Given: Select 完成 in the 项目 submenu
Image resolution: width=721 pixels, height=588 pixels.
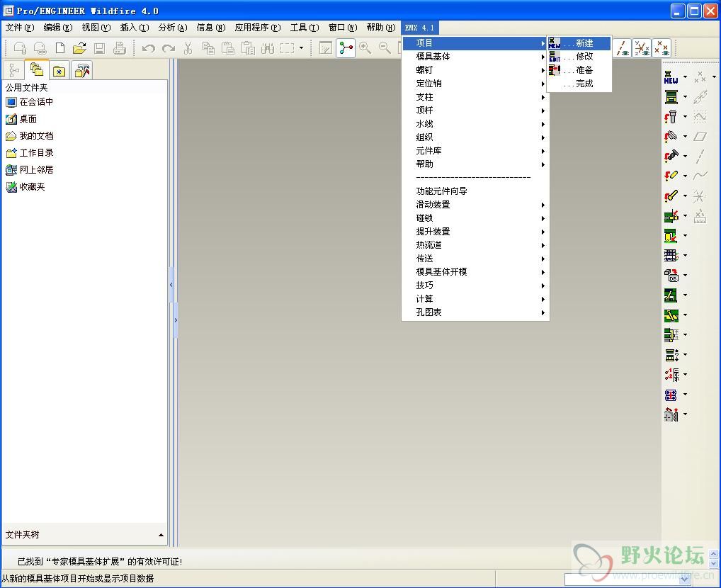Looking at the screenshot, I should coord(579,84).
